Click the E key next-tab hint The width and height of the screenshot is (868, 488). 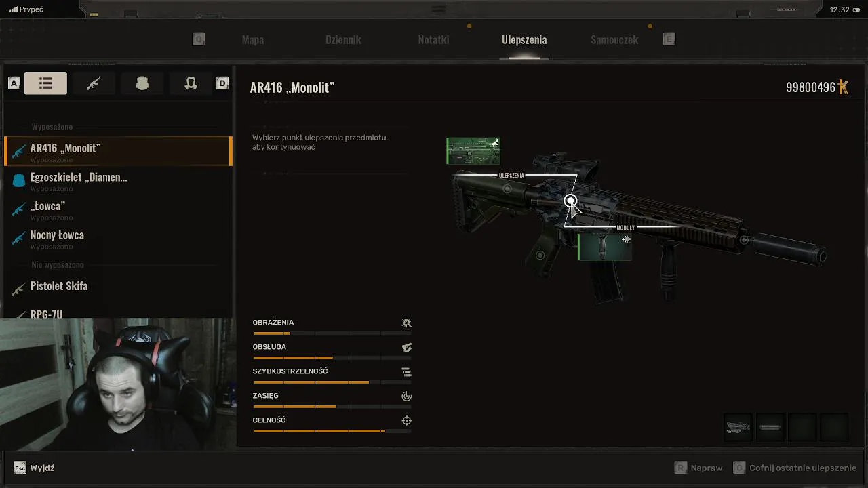669,39
